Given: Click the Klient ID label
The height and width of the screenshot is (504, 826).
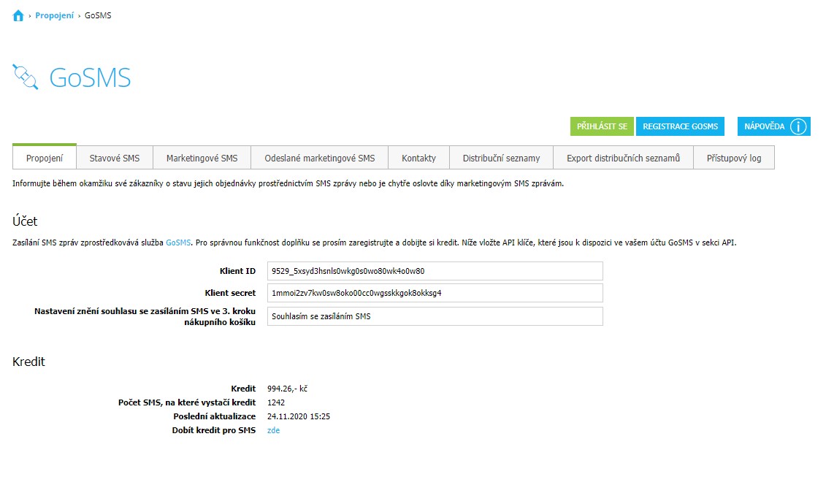Looking at the screenshot, I should pyautogui.click(x=237, y=271).
